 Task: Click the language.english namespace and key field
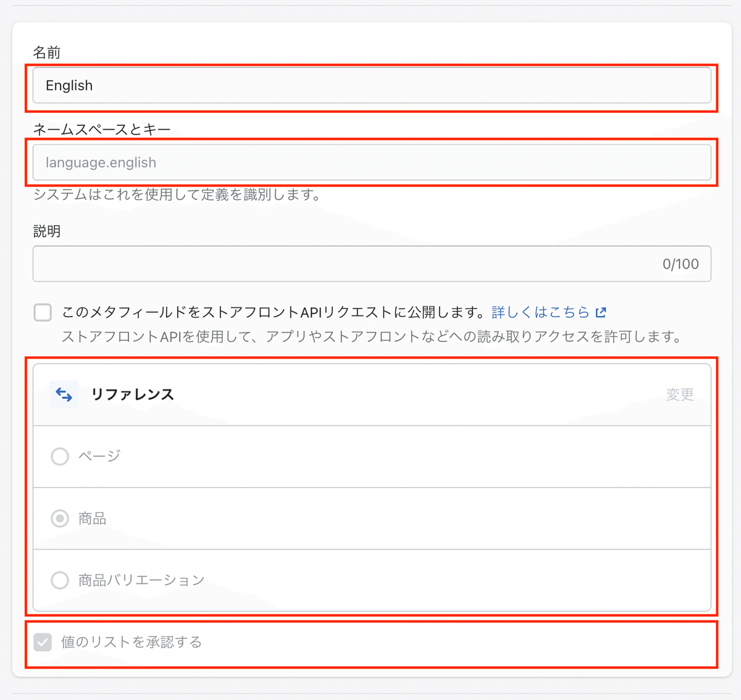click(x=372, y=162)
